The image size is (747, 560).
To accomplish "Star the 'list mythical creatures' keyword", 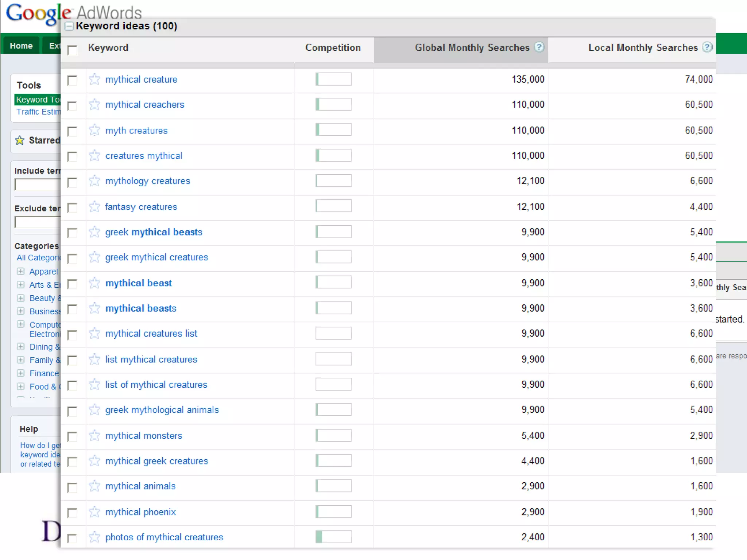I will click(x=94, y=359).
